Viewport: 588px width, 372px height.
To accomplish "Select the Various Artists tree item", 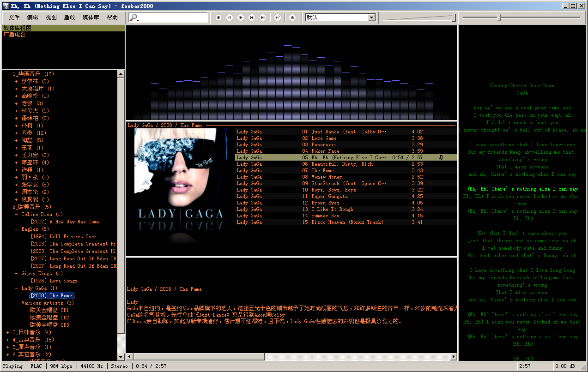I will point(48,303).
